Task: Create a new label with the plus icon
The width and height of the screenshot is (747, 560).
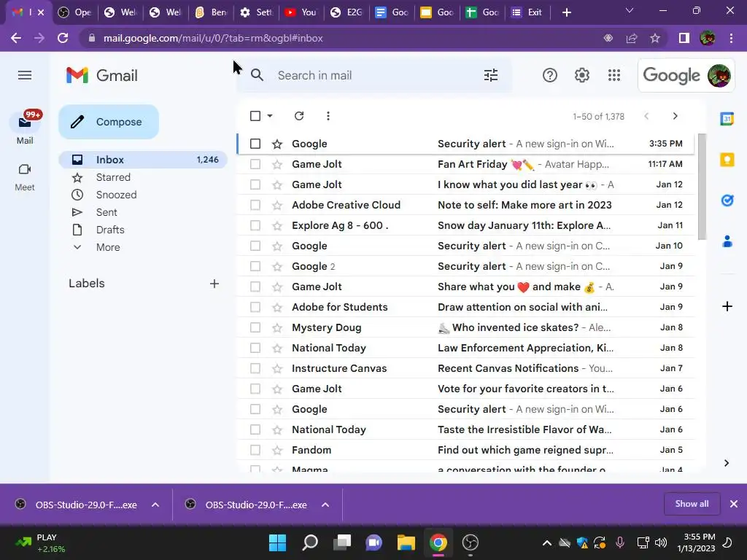Action: 214,284
